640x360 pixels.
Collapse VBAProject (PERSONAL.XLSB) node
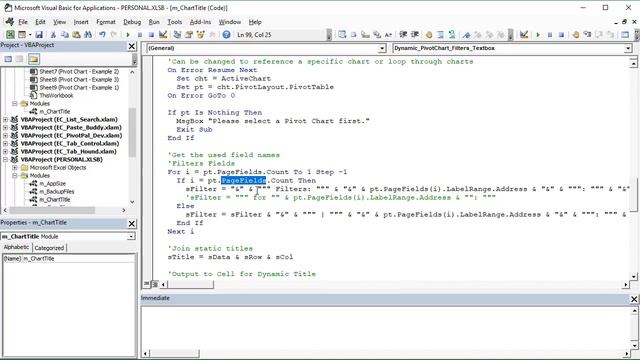tap(5, 160)
